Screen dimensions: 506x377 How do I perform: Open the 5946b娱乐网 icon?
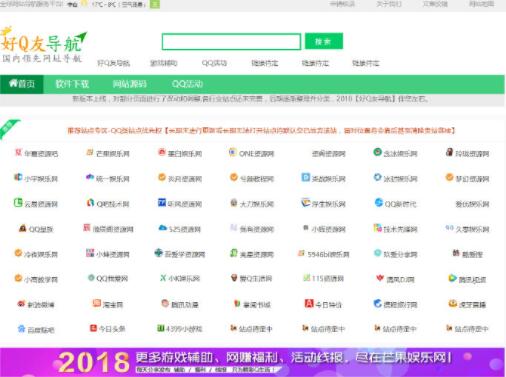click(301, 253)
